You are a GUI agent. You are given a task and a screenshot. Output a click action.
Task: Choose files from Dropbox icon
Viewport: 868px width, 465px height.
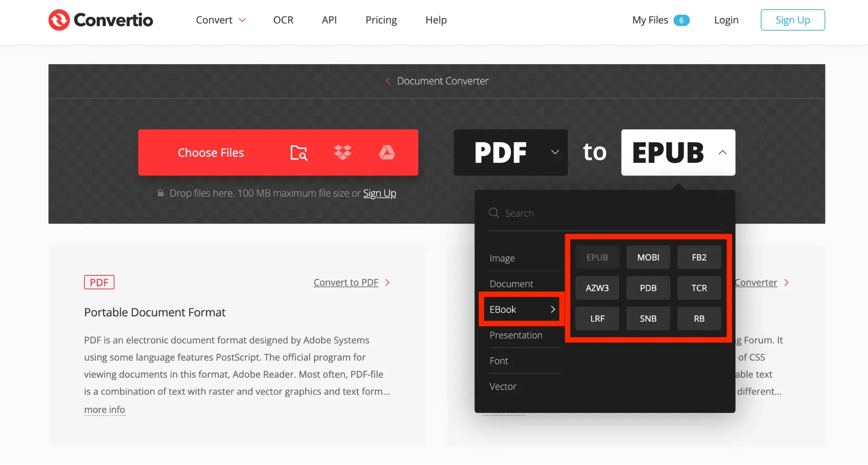coord(343,152)
